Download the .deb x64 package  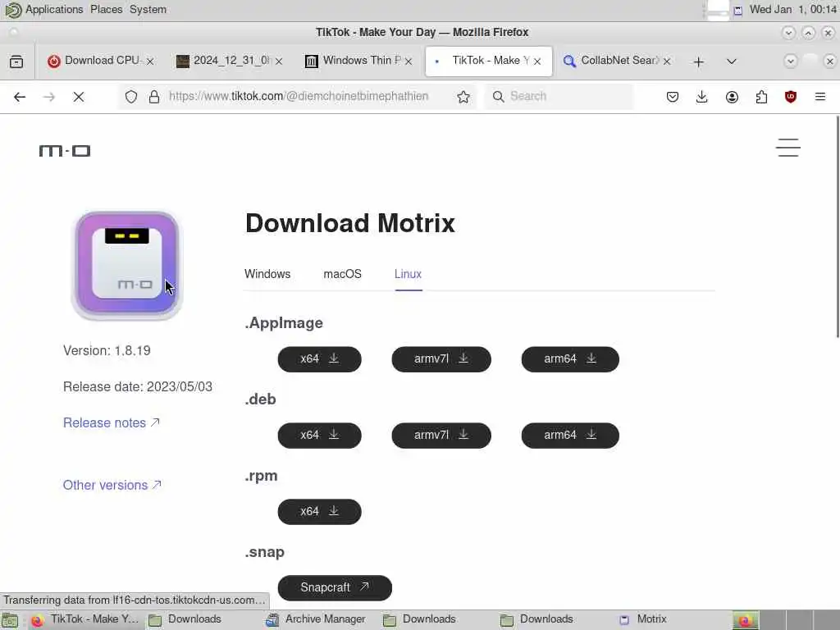pos(319,435)
